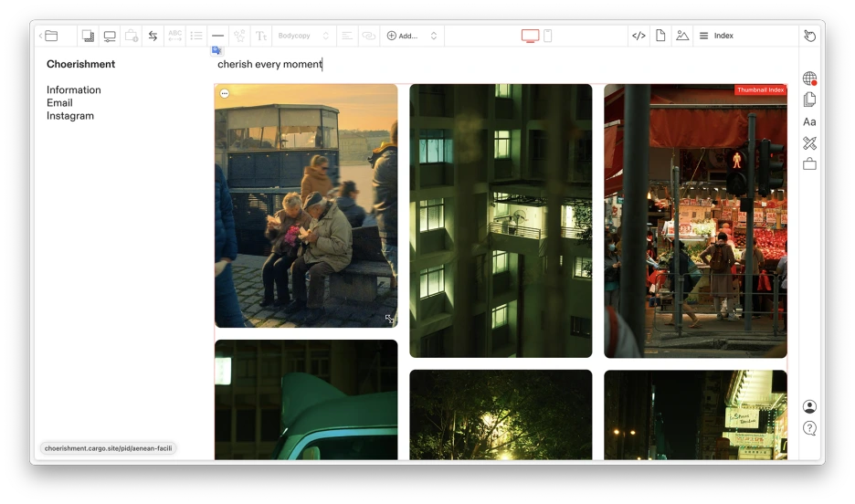Screen dimensions: 855x504
Task: Select the green apartment building at night thumbnail
Action: 501,221
